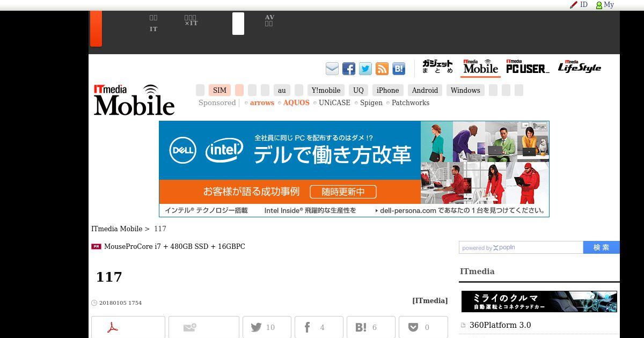The image size is (644, 338).
Task: Open the arrows sponsored link
Action: coord(262,103)
